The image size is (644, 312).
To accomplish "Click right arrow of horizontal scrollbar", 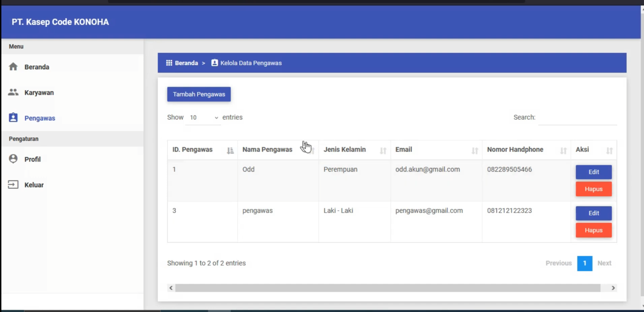I will (x=613, y=288).
